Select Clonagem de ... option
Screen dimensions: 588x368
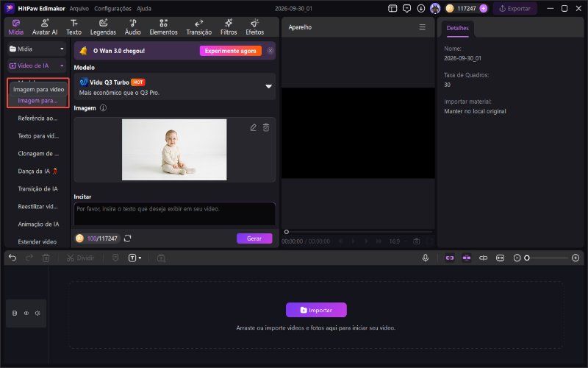pos(38,154)
